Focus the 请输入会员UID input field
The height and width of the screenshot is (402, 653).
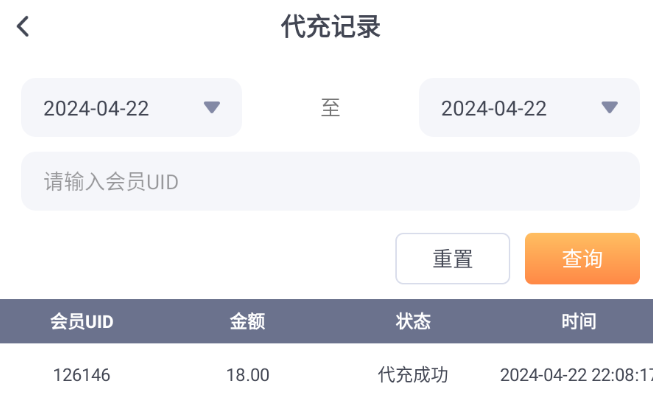tap(330, 181)
